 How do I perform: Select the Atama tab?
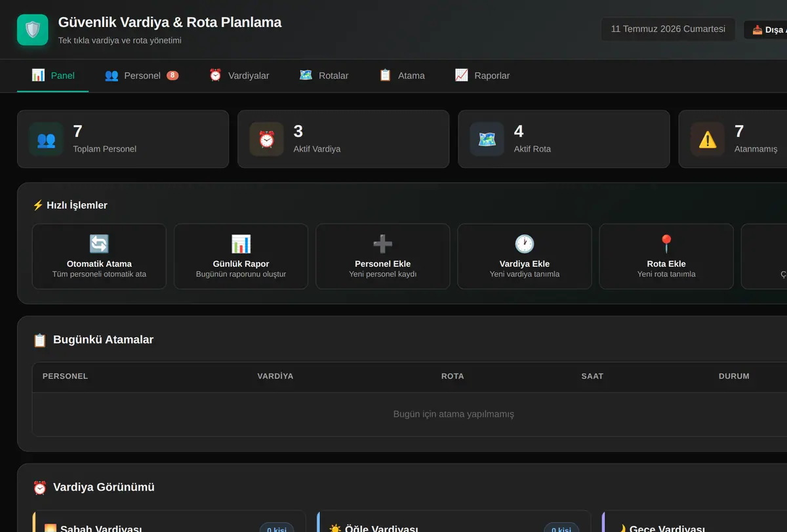point(401,75)
